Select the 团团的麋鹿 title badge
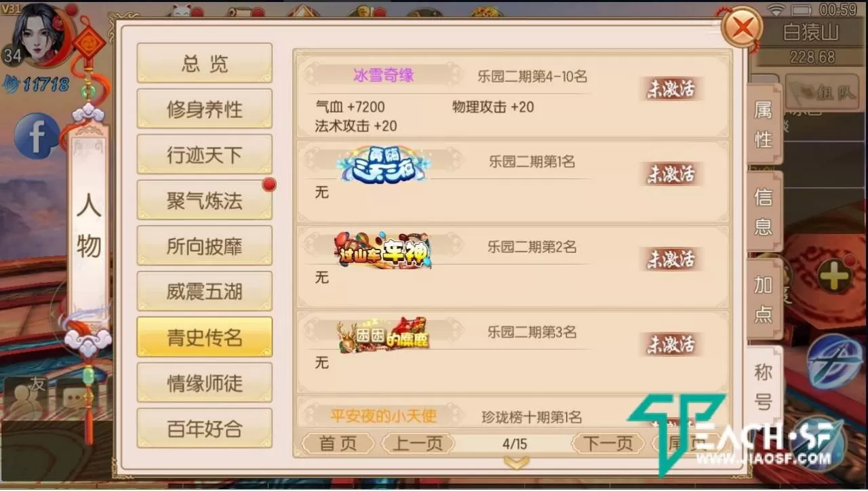 383,334
